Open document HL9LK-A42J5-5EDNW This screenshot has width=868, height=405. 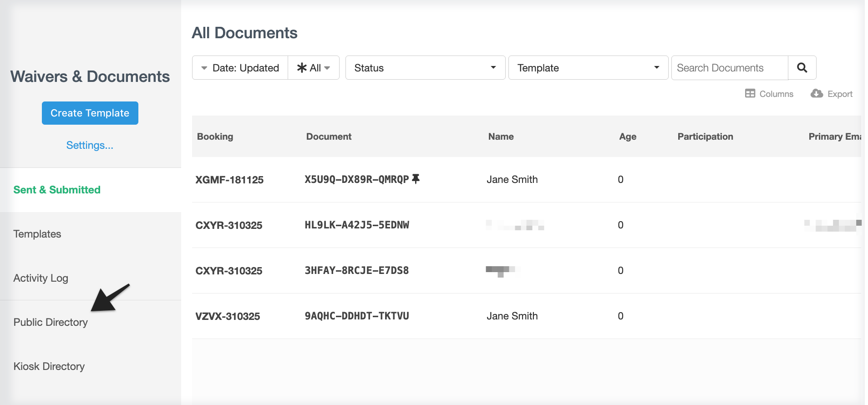pyautogui.click(x=357, y=225)
